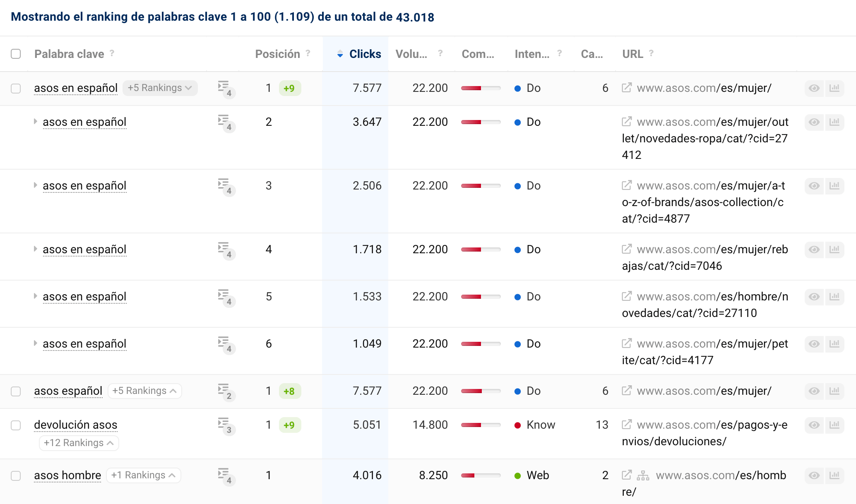Image resolution: width=856 pixels, height=504 pixels.
Task: Toggle eye icon for asos hombre row
Action: [814, 475]
